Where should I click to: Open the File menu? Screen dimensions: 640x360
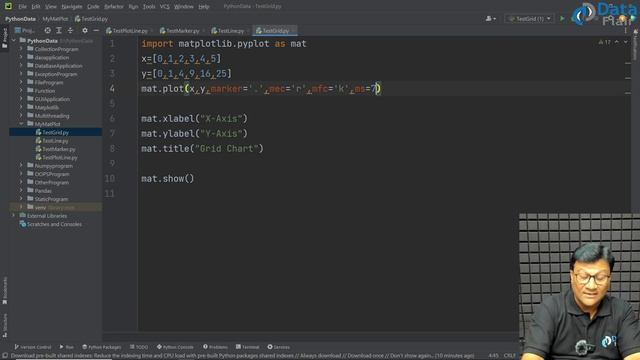22,7
